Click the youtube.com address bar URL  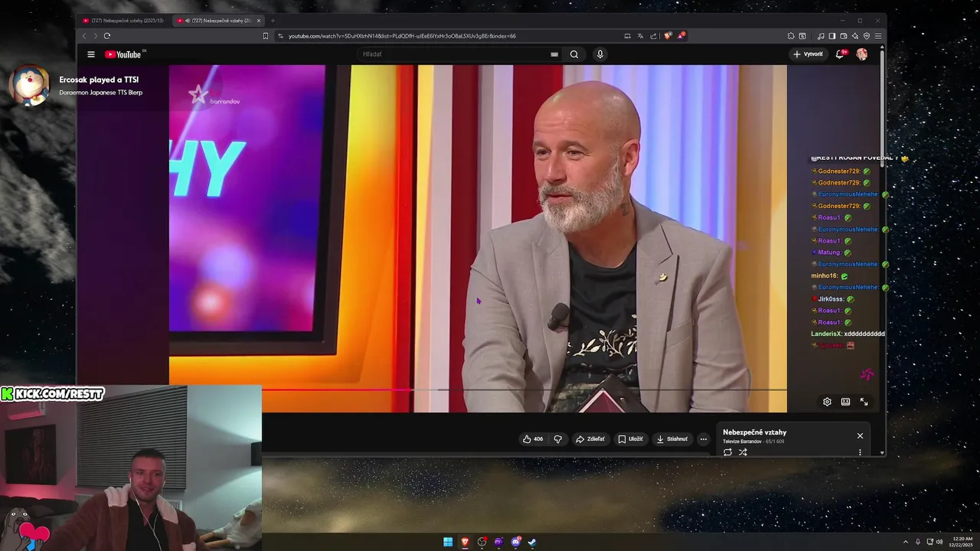click(402, 36)
